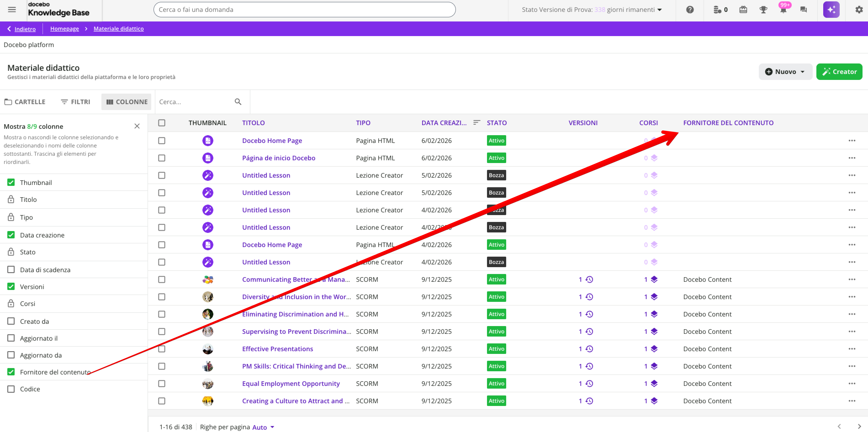Enable the Data di scadenza column checkbox
Viewport: 868px width, 432px height.
(11, 269)
